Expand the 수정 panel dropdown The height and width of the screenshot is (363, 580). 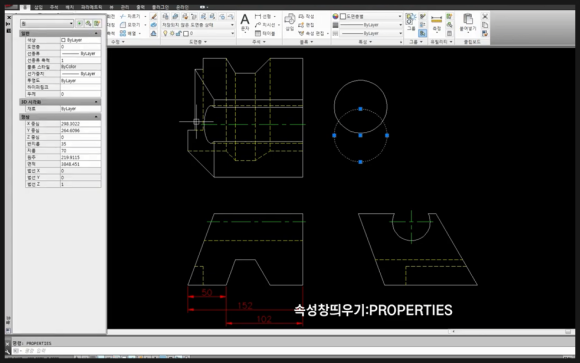118,42
